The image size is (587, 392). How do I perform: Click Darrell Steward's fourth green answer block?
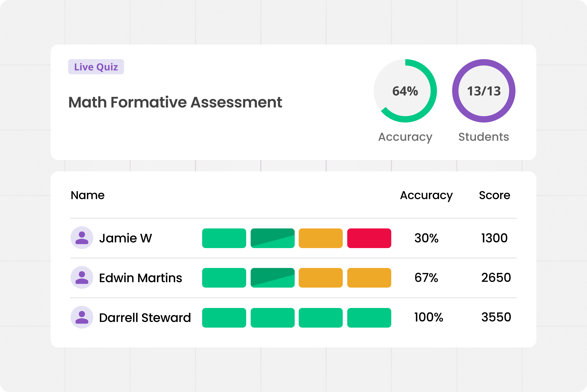pyautogui.click(x=369, y=317)
